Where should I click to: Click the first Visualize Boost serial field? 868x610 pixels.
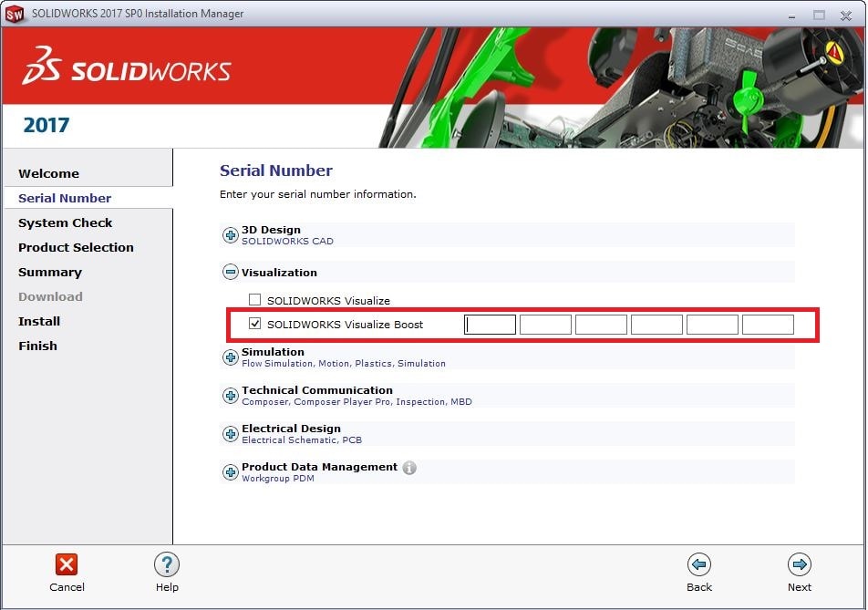tap(490, 325)
